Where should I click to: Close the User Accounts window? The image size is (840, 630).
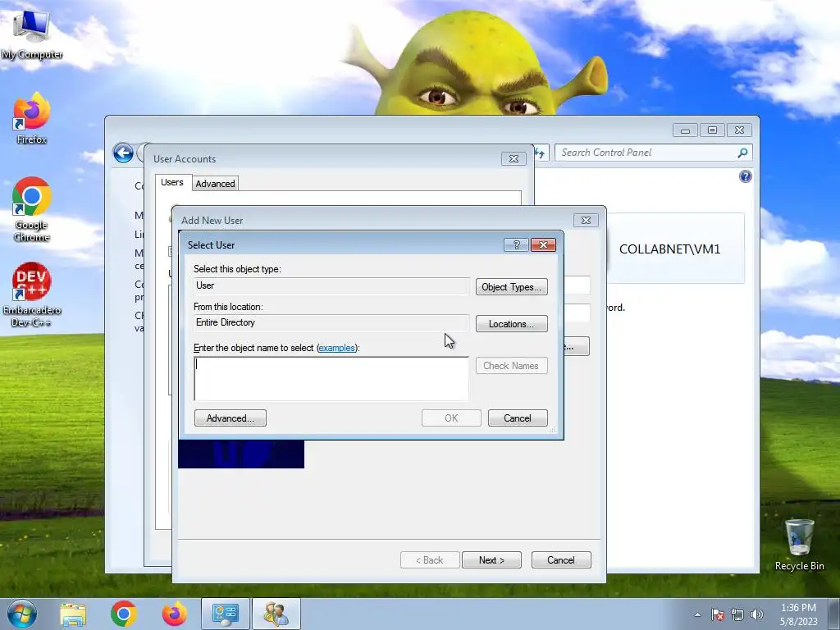[x=514, y=158]
